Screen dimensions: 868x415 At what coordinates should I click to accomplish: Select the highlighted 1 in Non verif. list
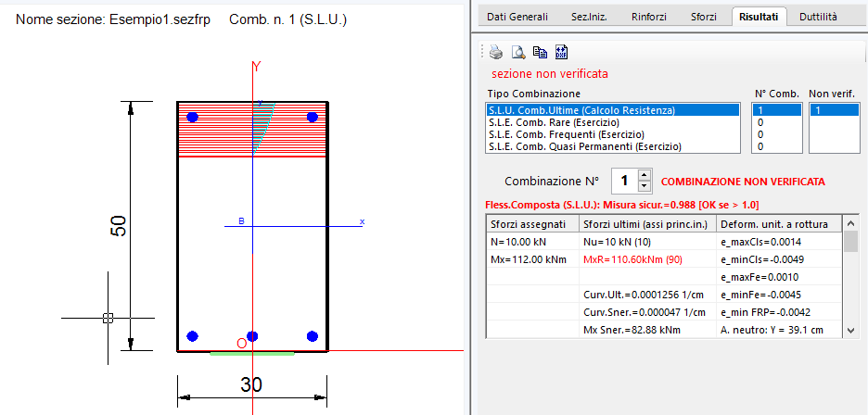coord(833,110)
